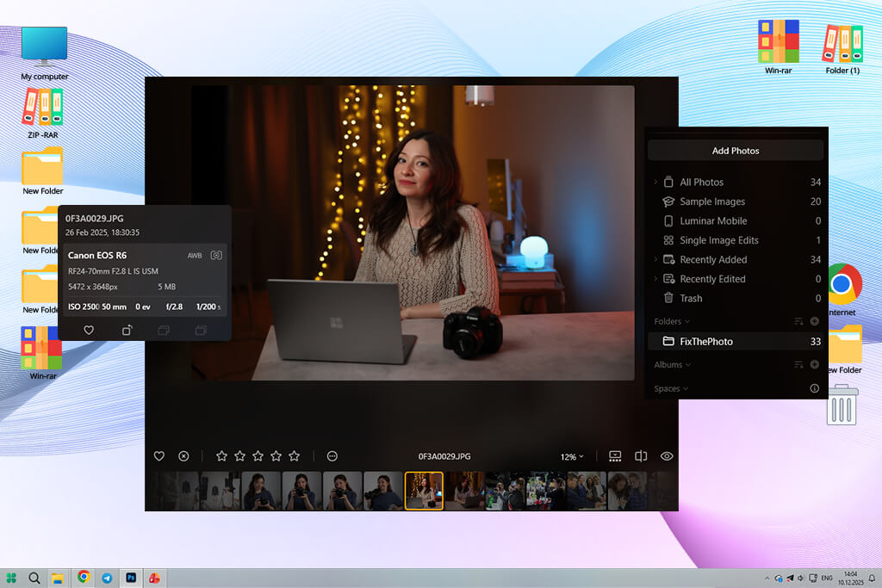This screenshot has height=588, width=882.
Task: Click the 0F3A0029.JPG filename in the toolbar
Action: (x=444, y=456)
